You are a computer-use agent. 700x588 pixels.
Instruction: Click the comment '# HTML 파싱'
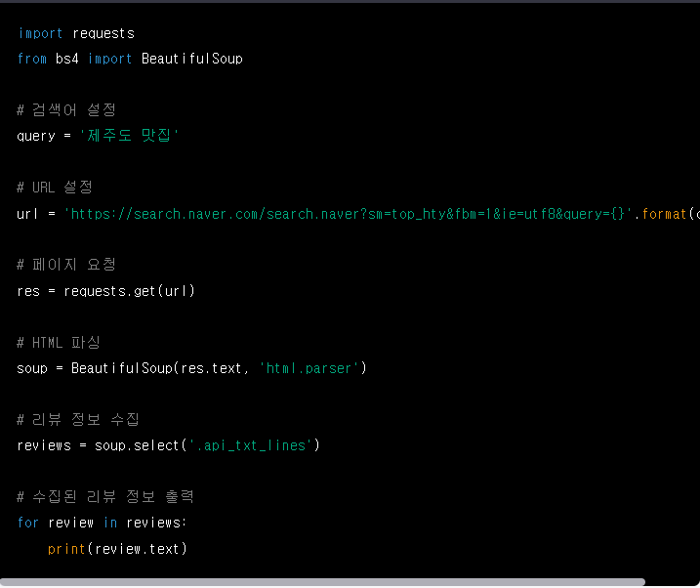coord(59,343)
